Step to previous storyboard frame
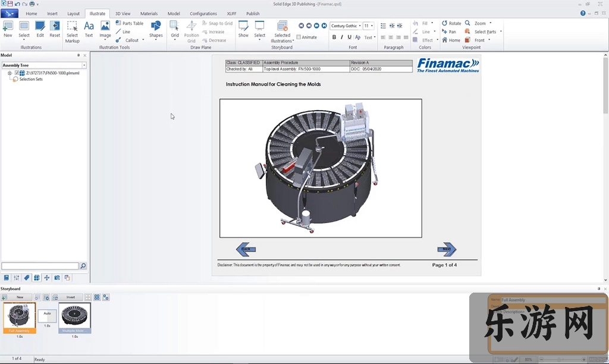This screenshot has height=364, width=609. [x=309, y=26]
